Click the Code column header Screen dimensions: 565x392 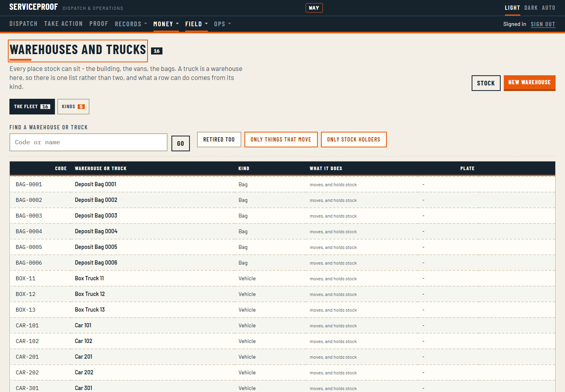61,169
